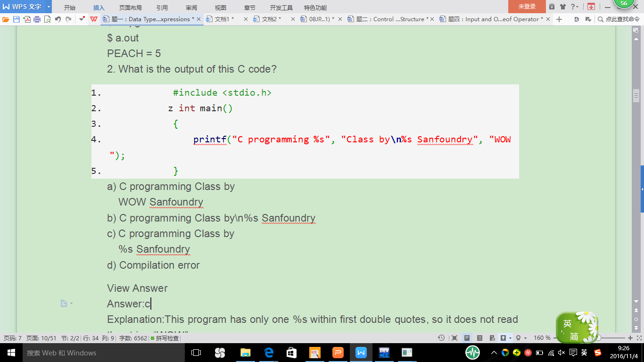
Task: Click the vertical scrollbar thumb
Action: coord(636,95)
